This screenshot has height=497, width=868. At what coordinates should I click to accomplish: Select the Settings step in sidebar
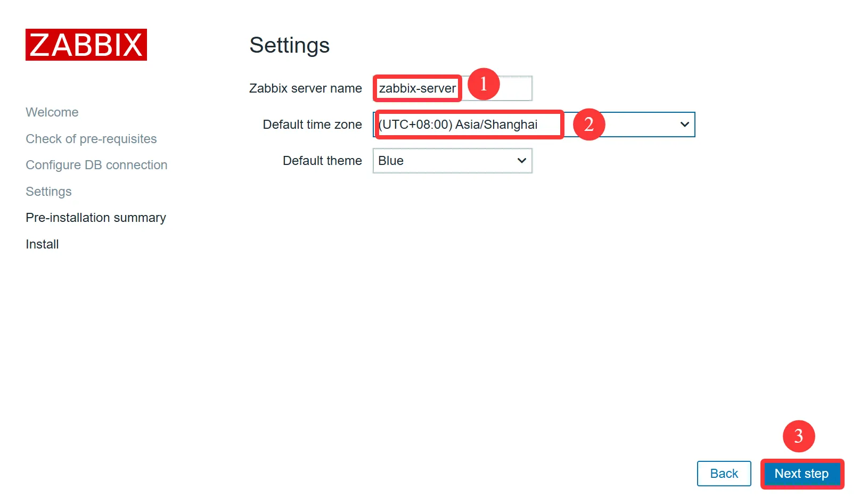coord(48,192)
